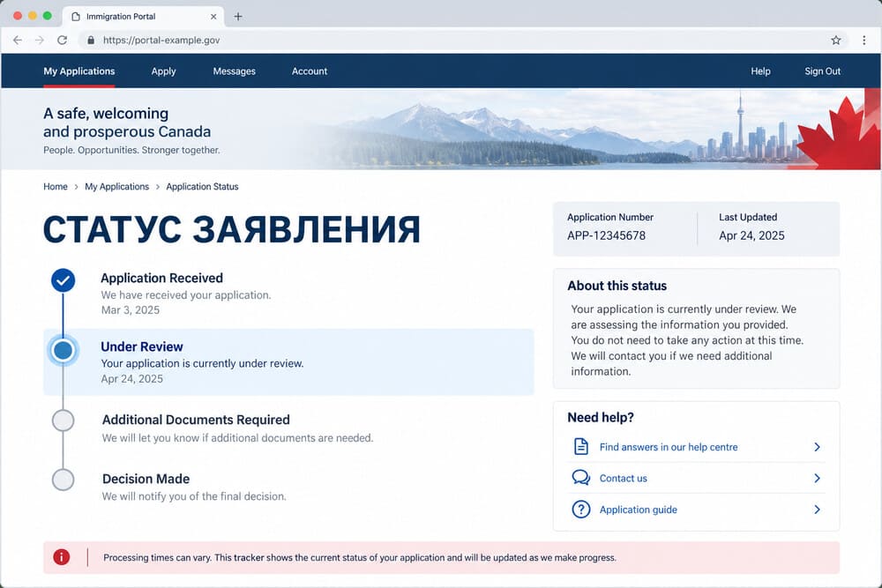Open the Account nav item
The image size is (882, 588).
310,71
